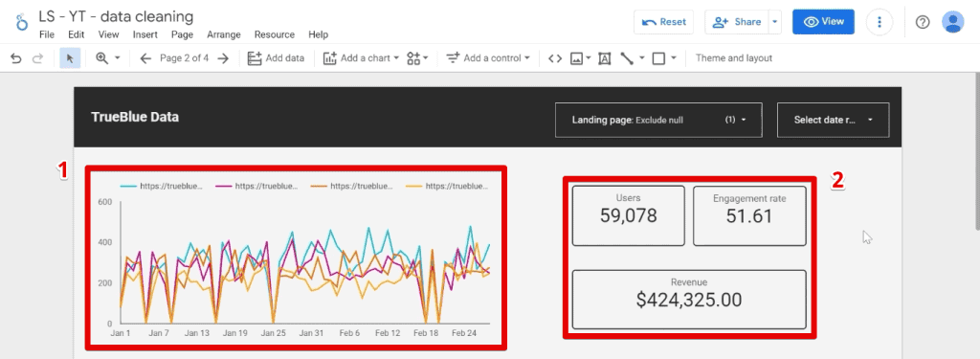Select the Engagement rate scorecard
980x359 pixels.
coord(749,215)
